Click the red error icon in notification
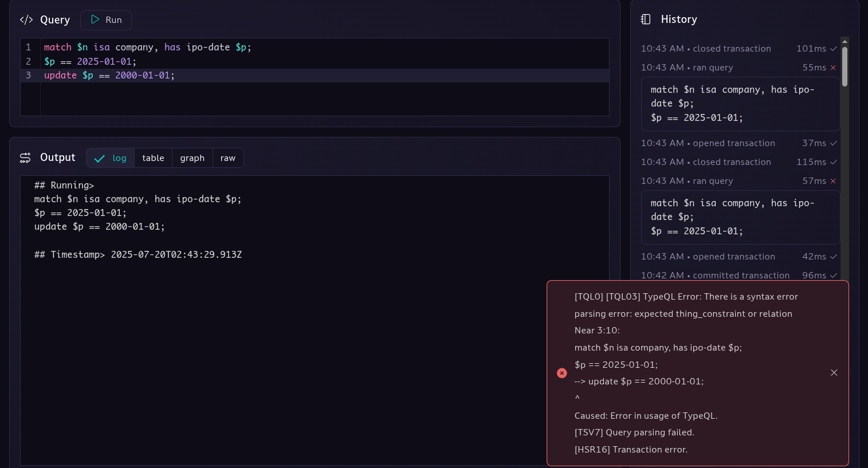 562,373
